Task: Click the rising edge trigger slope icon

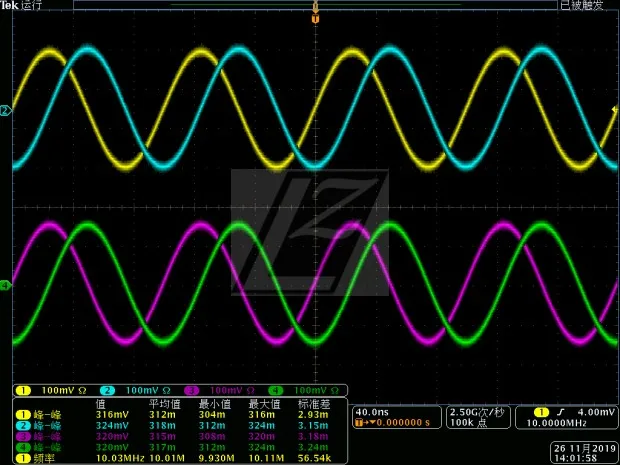Action: [x=560, y=412]
